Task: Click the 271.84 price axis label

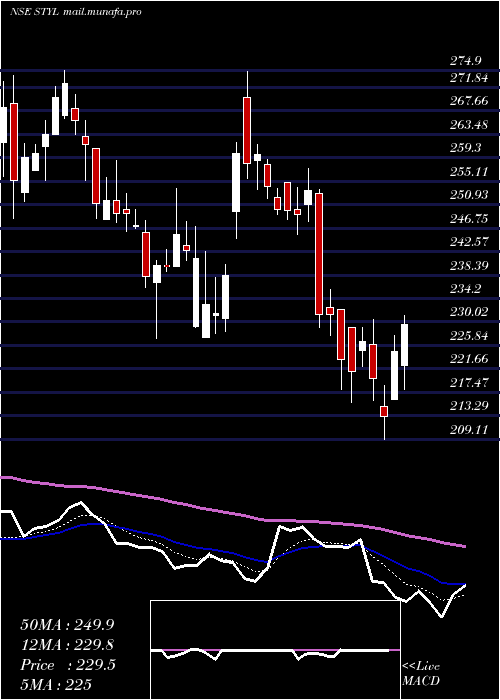Action: click(468, 78)
